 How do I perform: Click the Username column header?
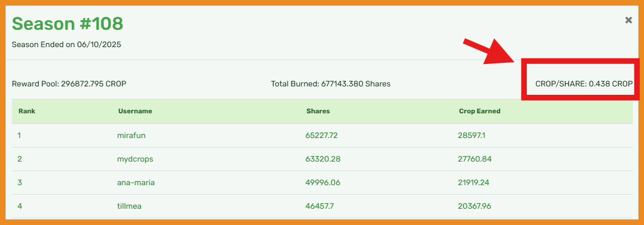135,111
